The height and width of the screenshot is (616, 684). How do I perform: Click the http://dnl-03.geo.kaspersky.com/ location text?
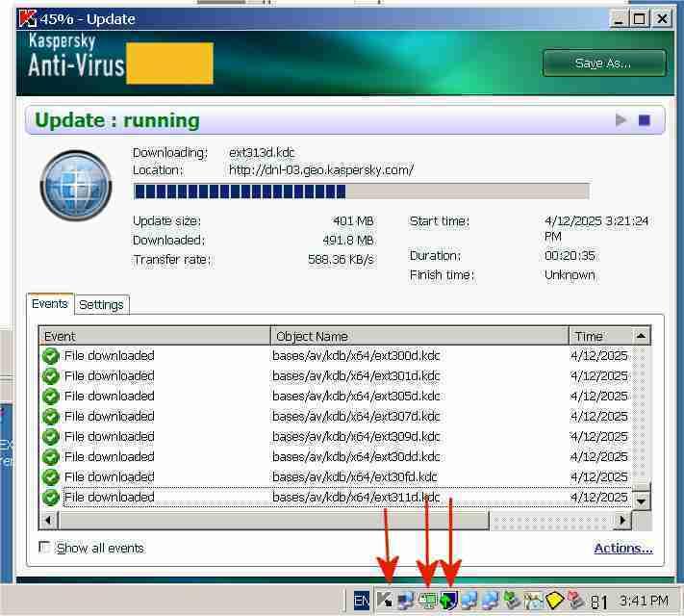321,169
